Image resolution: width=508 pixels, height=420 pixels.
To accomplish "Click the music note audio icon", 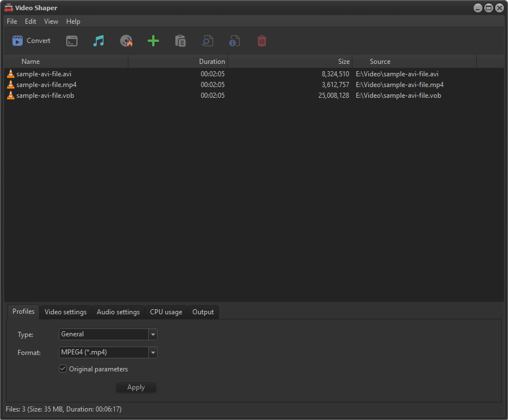I will (x=99, y=41).
